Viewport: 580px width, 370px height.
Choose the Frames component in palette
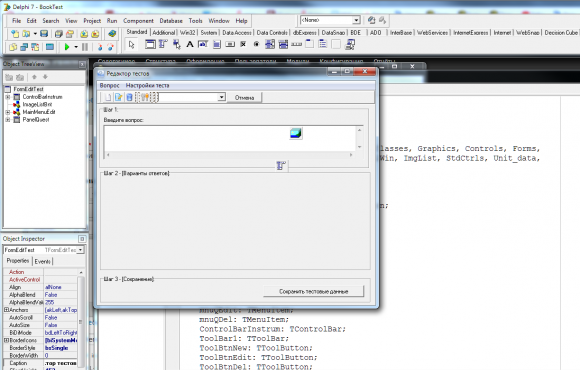[x=150, y=44]
